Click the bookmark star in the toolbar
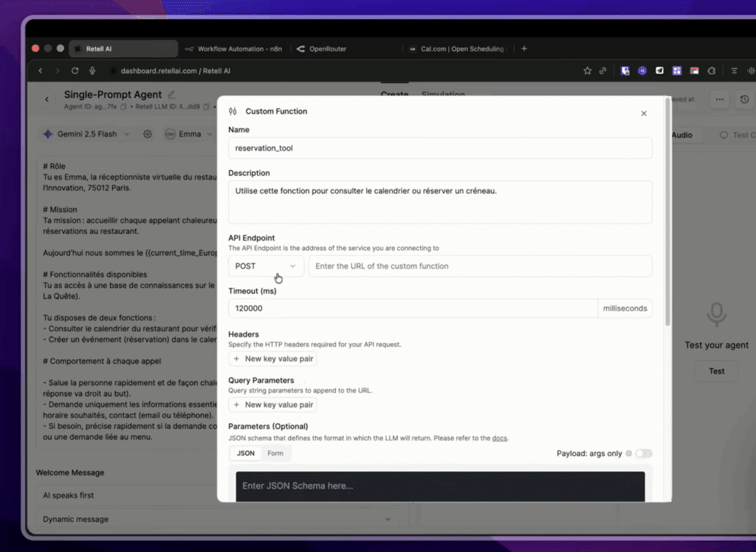This screenshot has width=756, height=552. (588, 71)
